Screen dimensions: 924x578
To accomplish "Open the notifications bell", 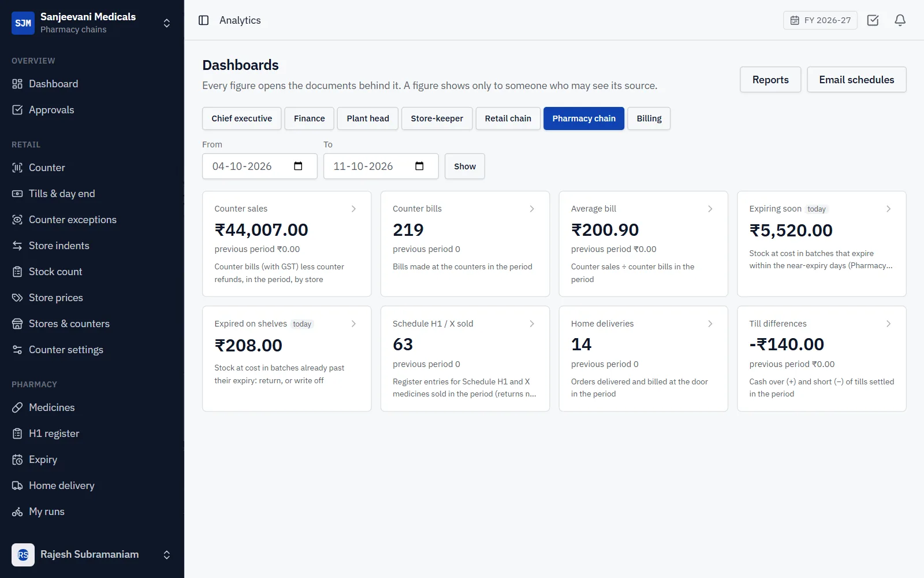I will (900, 20).
